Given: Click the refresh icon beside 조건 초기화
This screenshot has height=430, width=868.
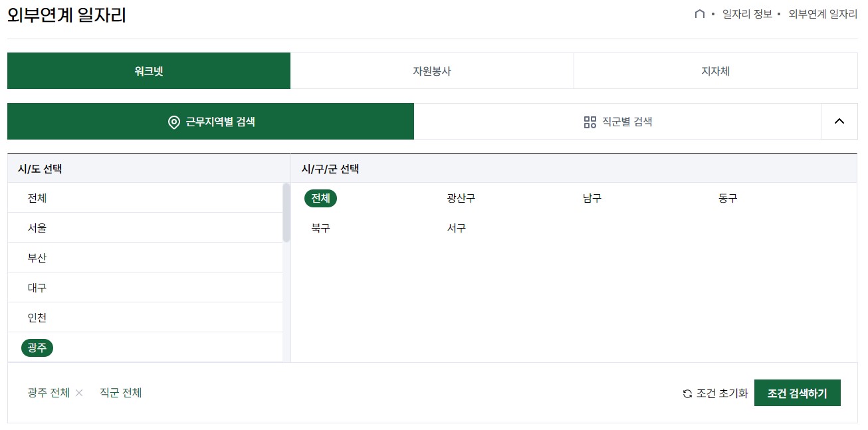Looking at the screenshot, I should point(687,393).
